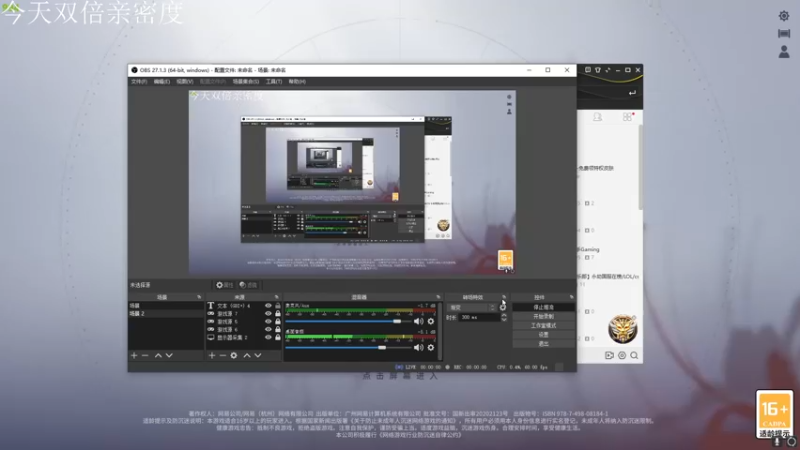Open game settings gear icon
Viewport: 800px width, 450px height.
(784, 16)
